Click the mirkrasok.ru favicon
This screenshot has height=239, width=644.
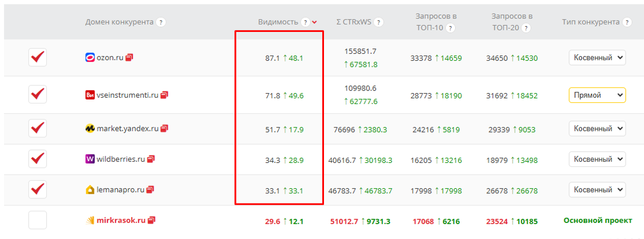pyautogui.click(x=90, y=221)
